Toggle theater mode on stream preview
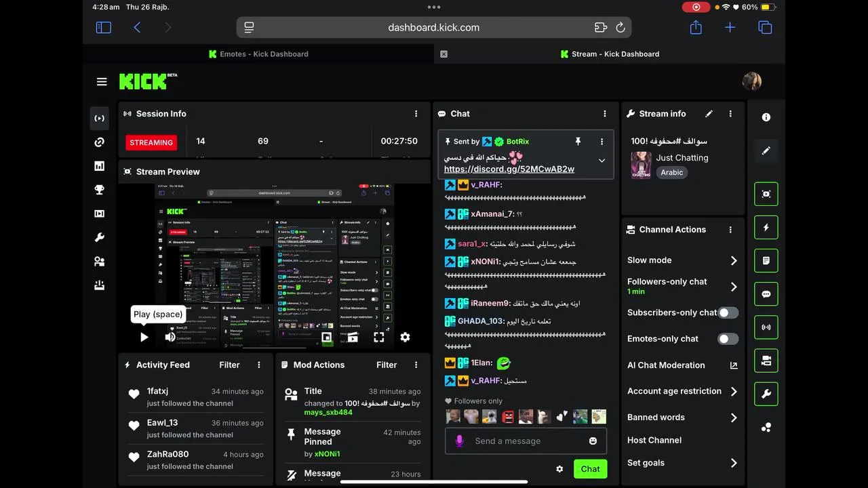868x488 pixels. pyautogui.click(x=353, y=337)
